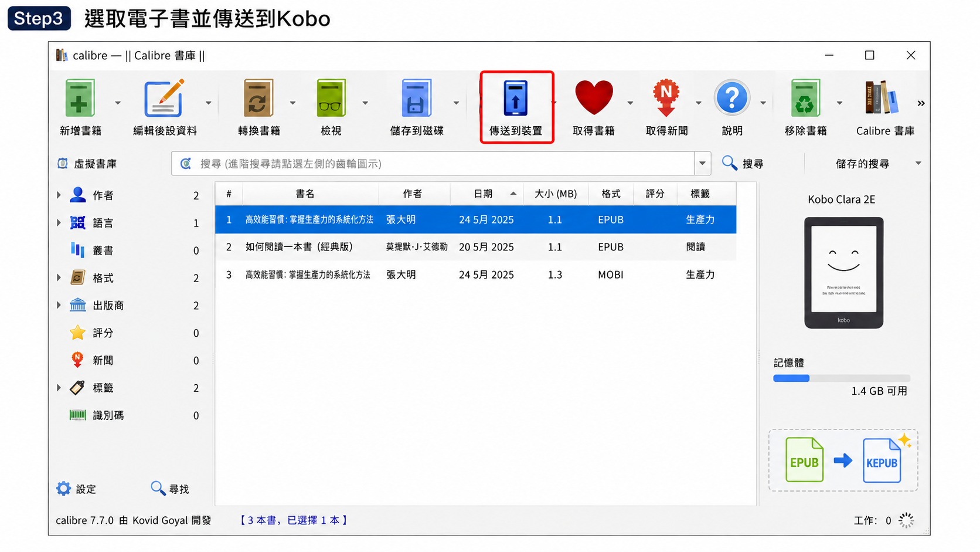Sort by 書名 column header

(x=305, y=194)
